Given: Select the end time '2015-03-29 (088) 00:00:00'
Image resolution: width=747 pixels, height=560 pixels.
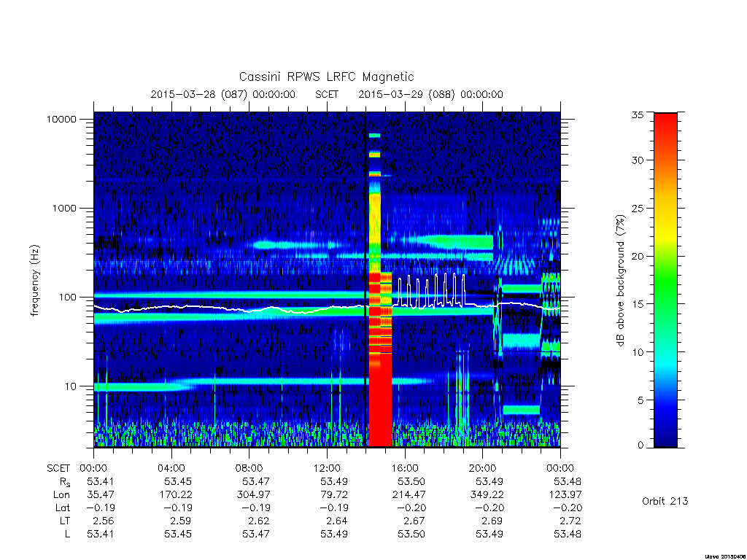Looking at the screenshot, I should [x=430, y=94].
